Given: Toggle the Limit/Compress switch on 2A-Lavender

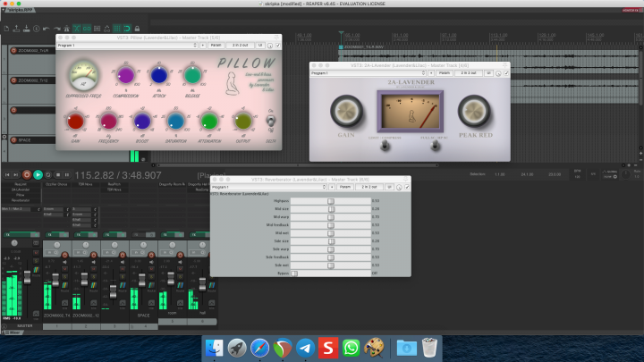Looking at the screenshot, I should (385, 146).
